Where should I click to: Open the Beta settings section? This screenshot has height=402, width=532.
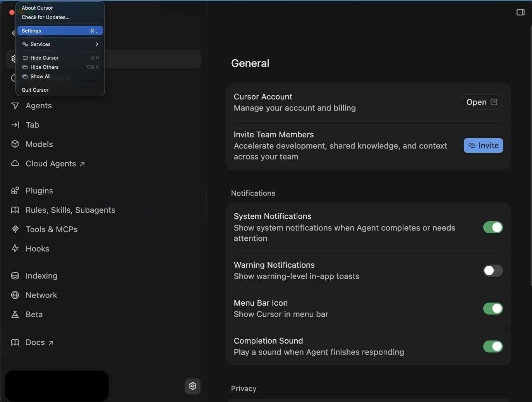[103, 315]
